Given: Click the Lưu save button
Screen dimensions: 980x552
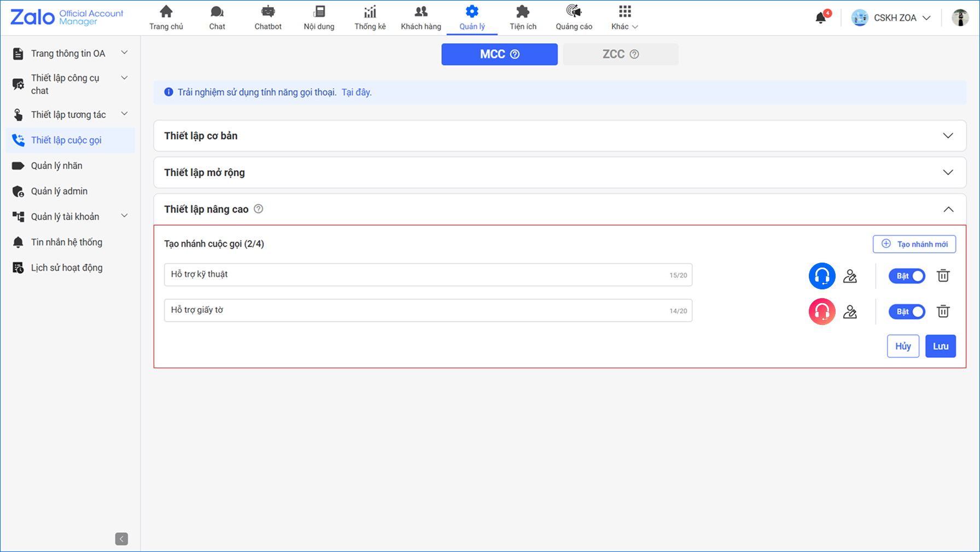Looking at the screenshot, I should tap(940, 346).
